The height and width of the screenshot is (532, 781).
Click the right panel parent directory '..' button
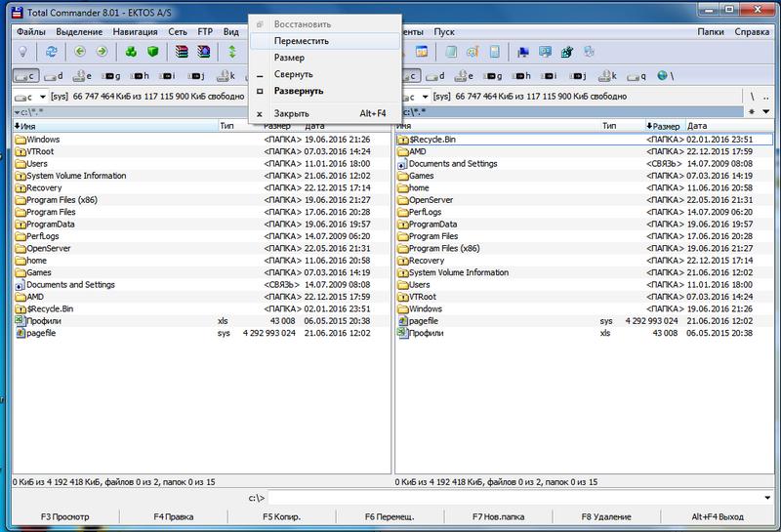pyautogui.click(x=765, y=96)
